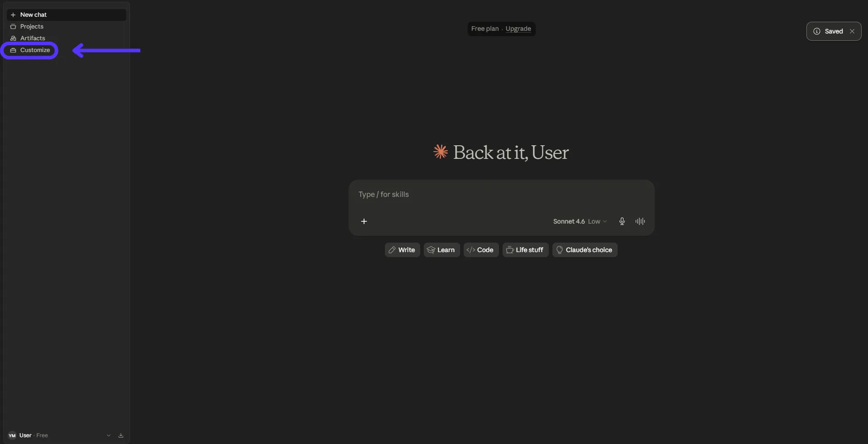The width and height of the screenshot is (868, 444).
Task: Start a New chat from sidebar
Action: (66, 15)
